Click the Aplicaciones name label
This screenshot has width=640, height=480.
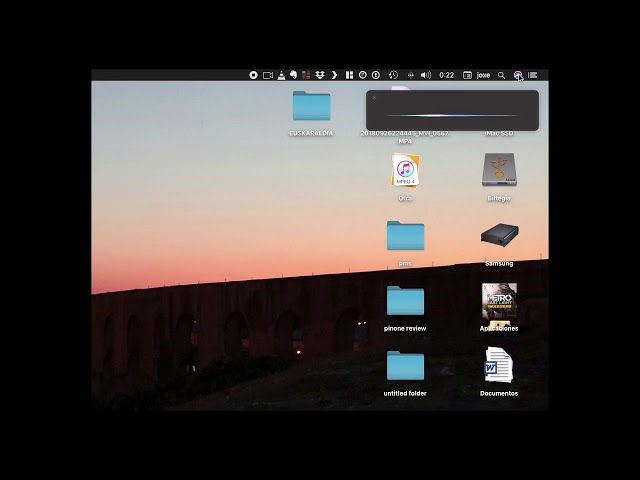(x=499, y=328)
